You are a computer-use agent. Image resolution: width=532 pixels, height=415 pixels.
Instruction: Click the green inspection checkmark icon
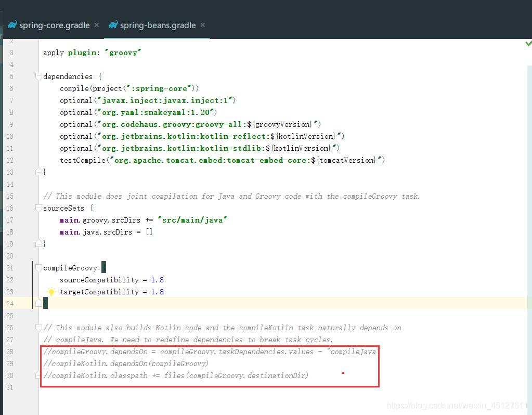point(528,44)
